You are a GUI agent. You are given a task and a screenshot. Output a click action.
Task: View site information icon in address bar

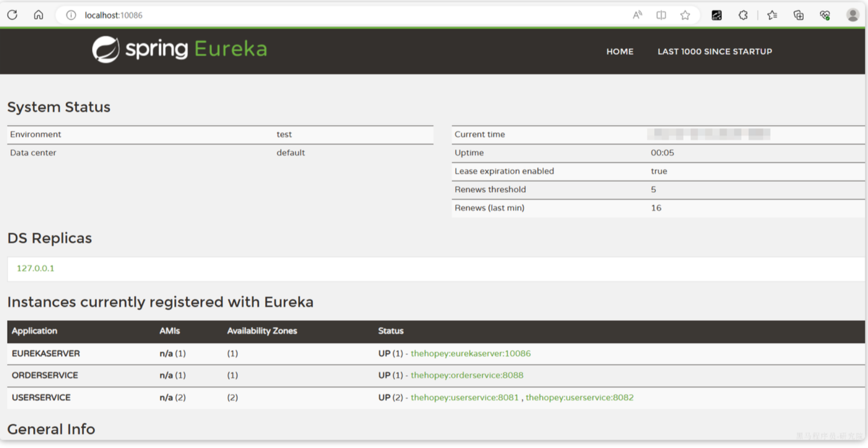(71, 15)
